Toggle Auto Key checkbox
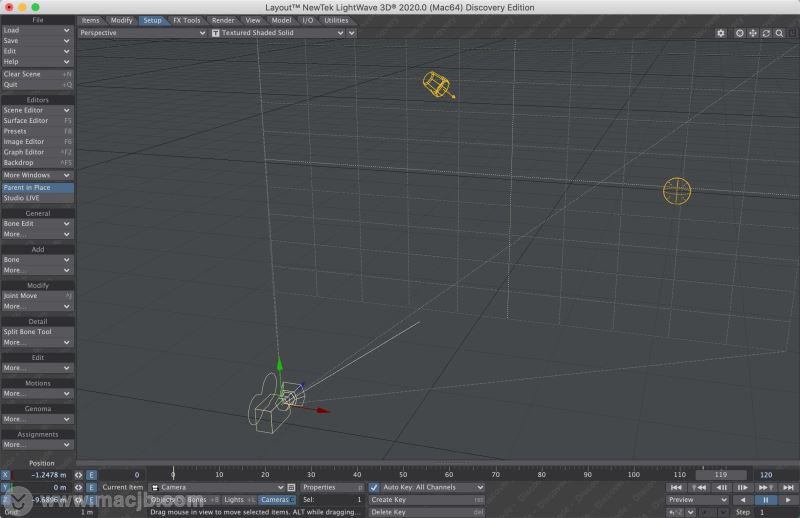 pyautogui.click(x=374, y=487)
